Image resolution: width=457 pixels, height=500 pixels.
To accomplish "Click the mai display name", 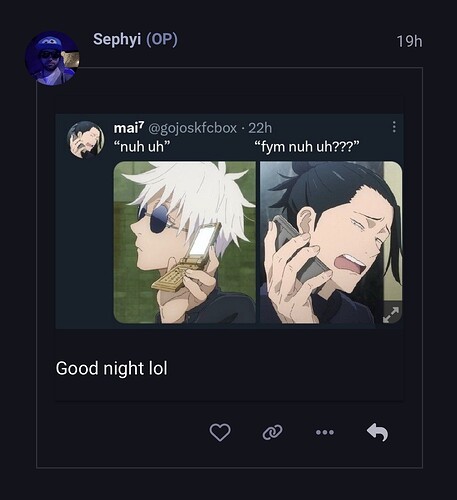I will (x=129, y=128).
